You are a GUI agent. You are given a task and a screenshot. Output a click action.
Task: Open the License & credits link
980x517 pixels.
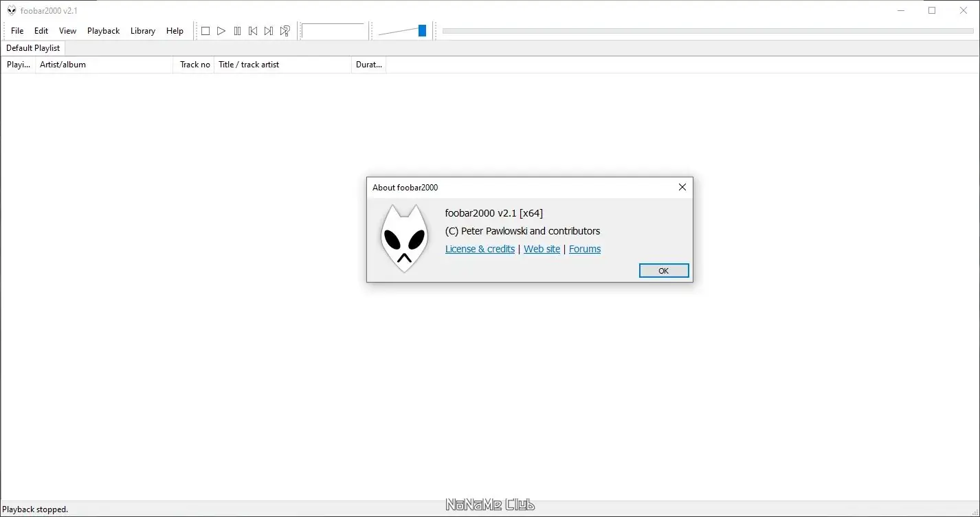tap(480, 249)
